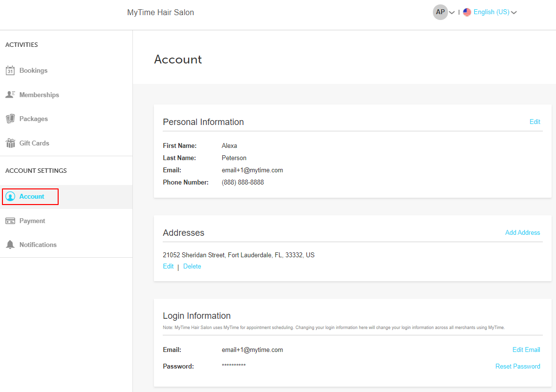Click the Addresses heading
Image resolution: width=556 pixels, height=392 pixels.
point(184,232)
